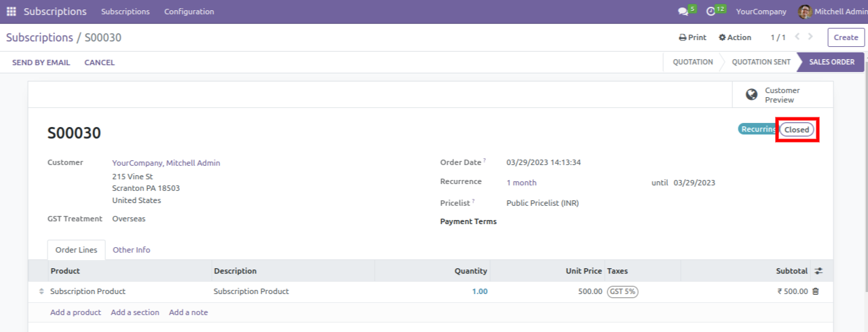Click the Send by Email button
The image size is (868, 332).
point(41,62)
